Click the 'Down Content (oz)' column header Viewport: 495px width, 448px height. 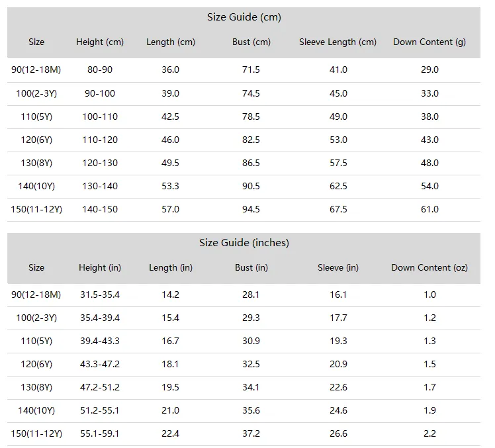(x=429, y=268)
